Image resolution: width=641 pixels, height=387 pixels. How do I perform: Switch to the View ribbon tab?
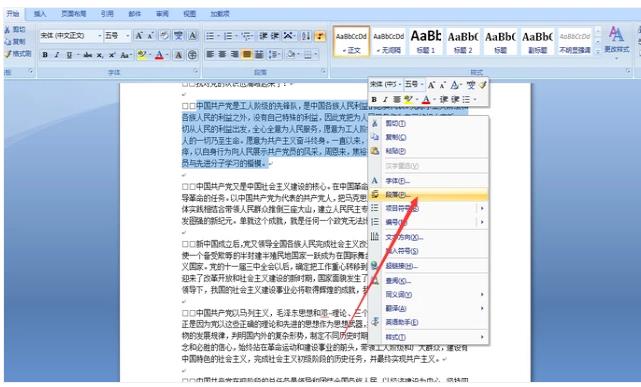coord(189,13)
